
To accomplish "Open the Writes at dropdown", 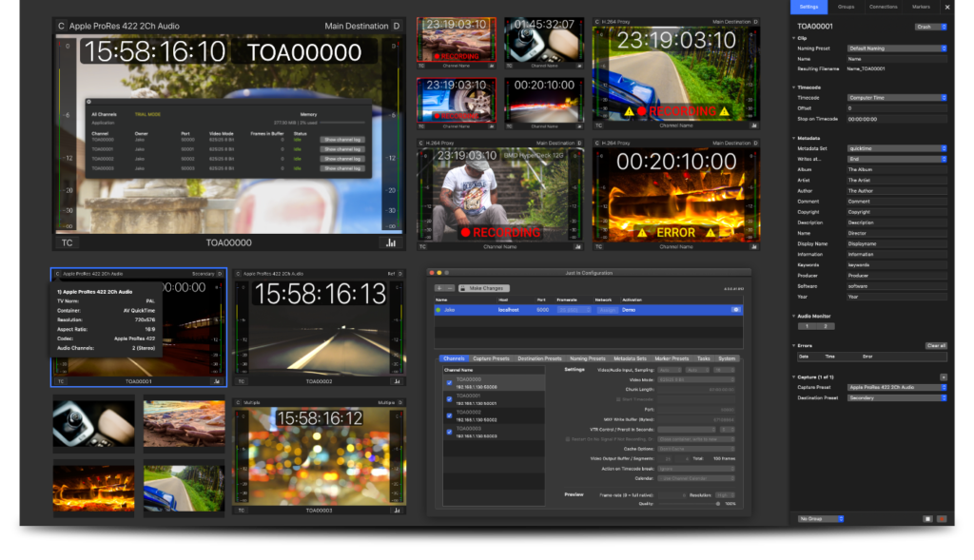I will pos(897,159).
